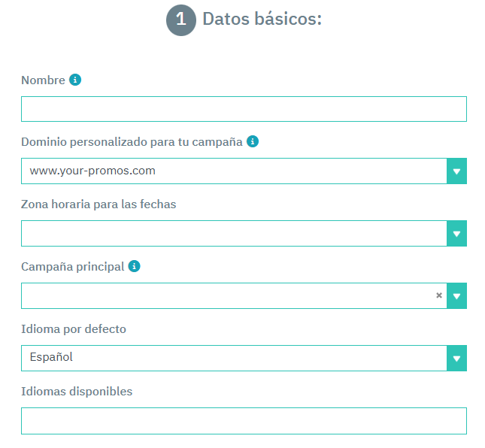Click the Nombre field label
Viewport: 485px width, 448px height.
click(x=43, y=80)
